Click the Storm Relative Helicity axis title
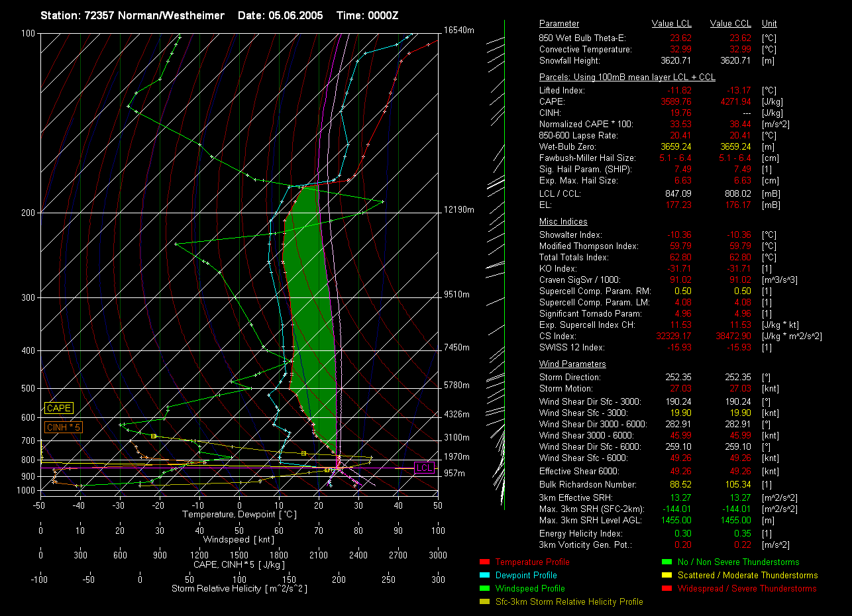Screen dimensions: 852x616 239,589
